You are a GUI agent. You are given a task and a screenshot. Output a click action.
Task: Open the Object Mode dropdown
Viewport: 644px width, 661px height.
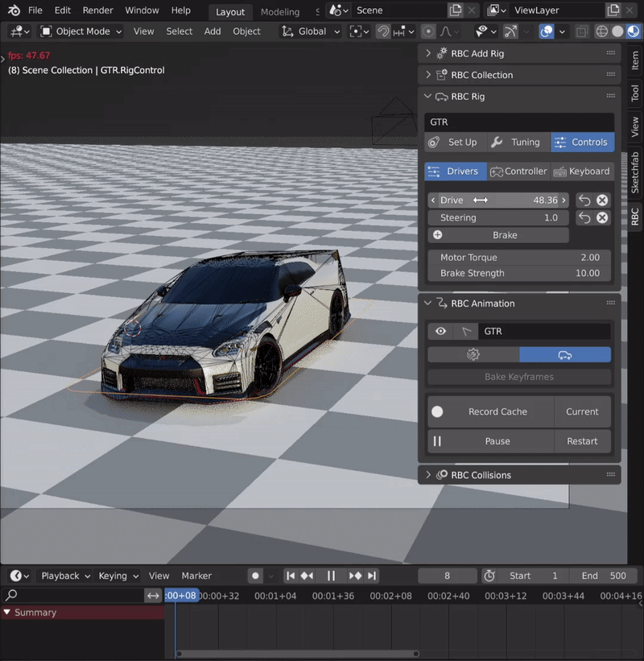(x=81, y=31)
